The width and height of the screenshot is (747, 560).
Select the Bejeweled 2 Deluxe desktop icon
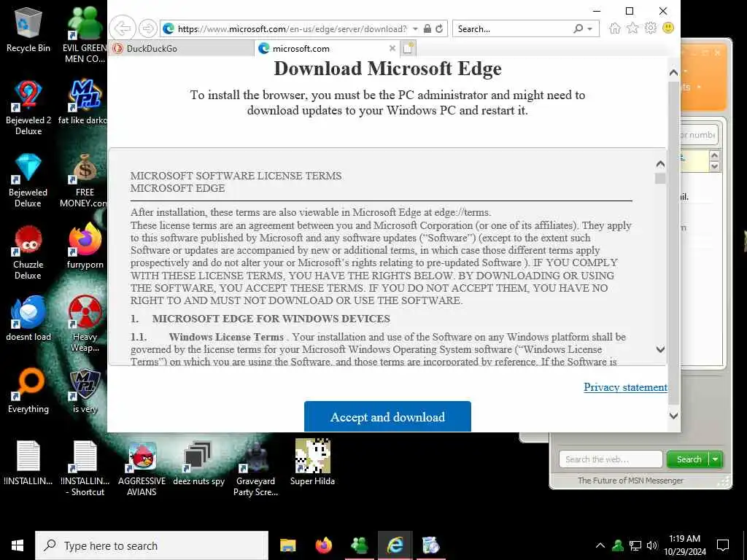(28, 107)
